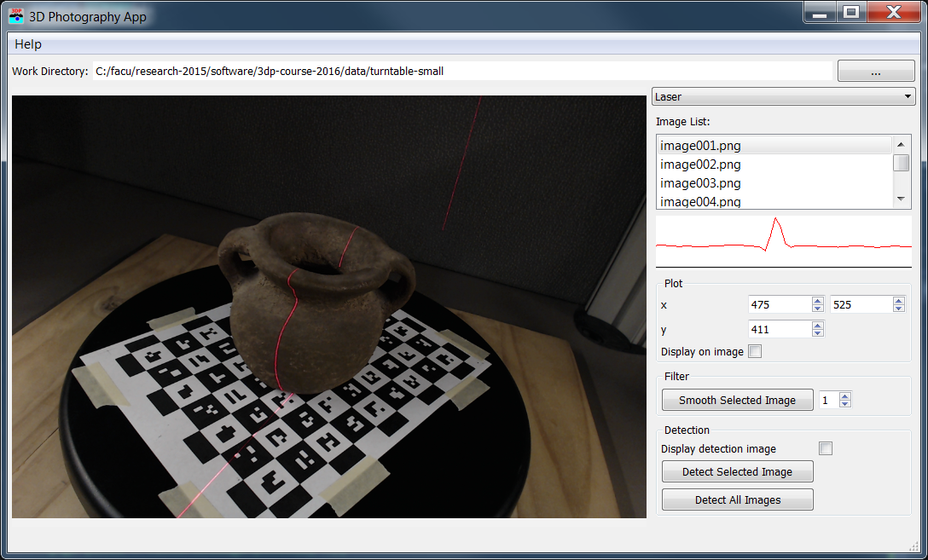Click the Plot y field showing 411
Viewport: 928px width, 560px height.
pos(780,329)
